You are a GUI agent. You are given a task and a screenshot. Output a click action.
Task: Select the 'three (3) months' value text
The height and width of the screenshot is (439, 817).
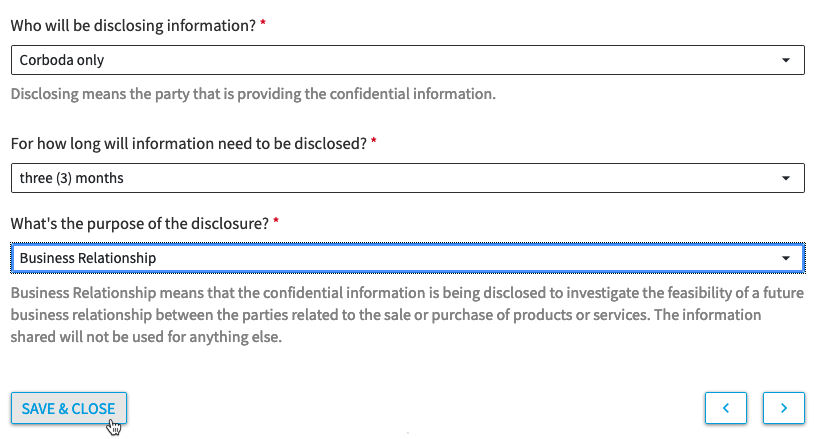(72, 178)
